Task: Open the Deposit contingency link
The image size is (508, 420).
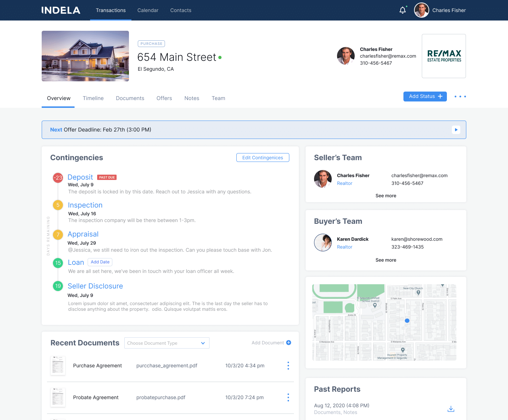Action: pyautogui.click(x=80, y=177)
